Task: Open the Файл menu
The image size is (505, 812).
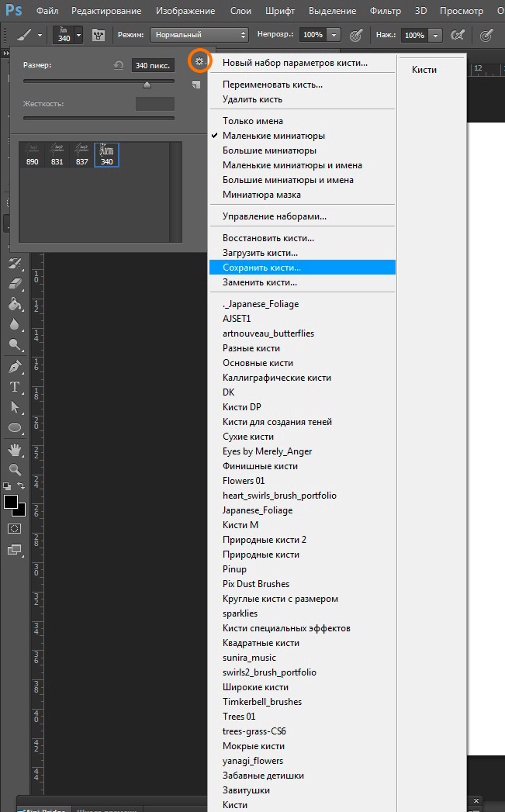Action: coord(47,10)
